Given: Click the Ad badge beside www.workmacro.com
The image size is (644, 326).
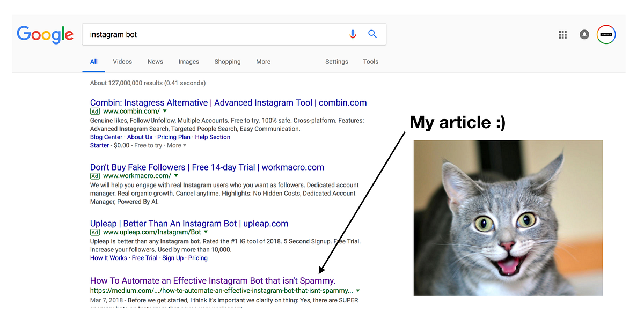Looking at the screenshot, I should [x=95, y=176].
